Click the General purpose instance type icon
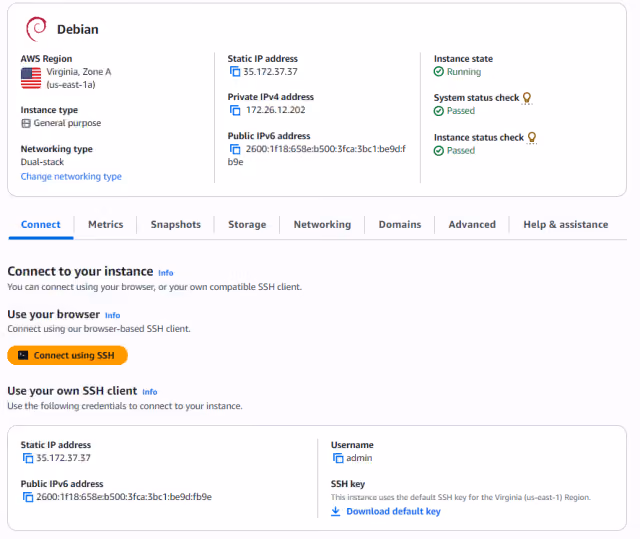Image resolution: width=640 pixels, height=539 pixels. [x=26, y=123]
